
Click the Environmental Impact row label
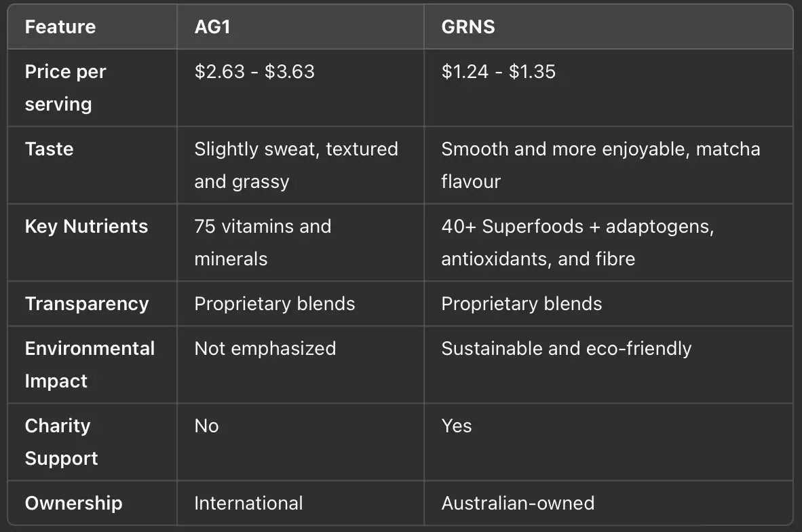click(x=90, y=364)
